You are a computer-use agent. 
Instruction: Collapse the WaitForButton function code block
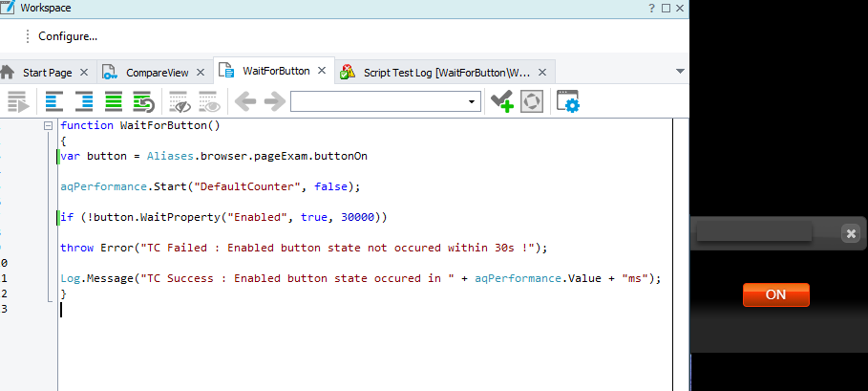(x=47, y=126)
